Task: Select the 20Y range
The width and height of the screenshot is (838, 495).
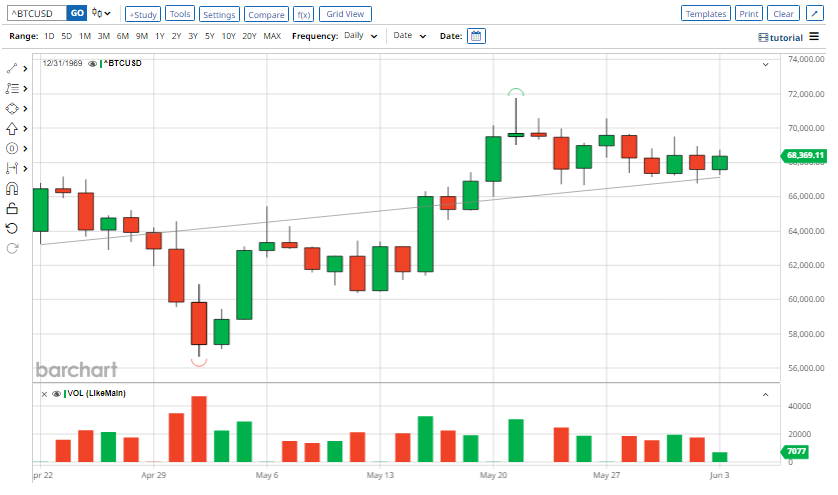Action: [x=250, y=36]
